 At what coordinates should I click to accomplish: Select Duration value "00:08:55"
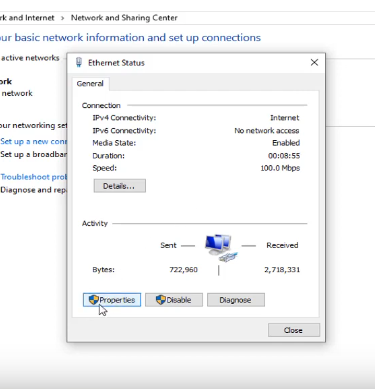pos(284,156)
